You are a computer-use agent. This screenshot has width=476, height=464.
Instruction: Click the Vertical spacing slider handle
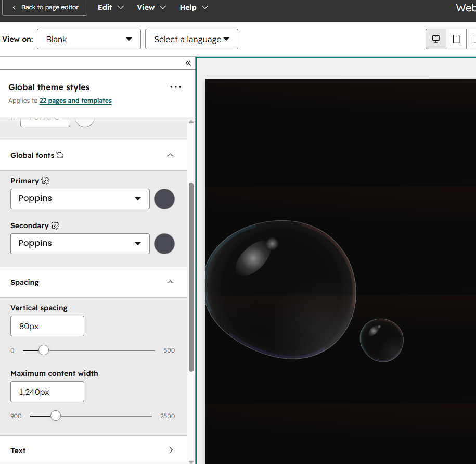pos(44,350)
